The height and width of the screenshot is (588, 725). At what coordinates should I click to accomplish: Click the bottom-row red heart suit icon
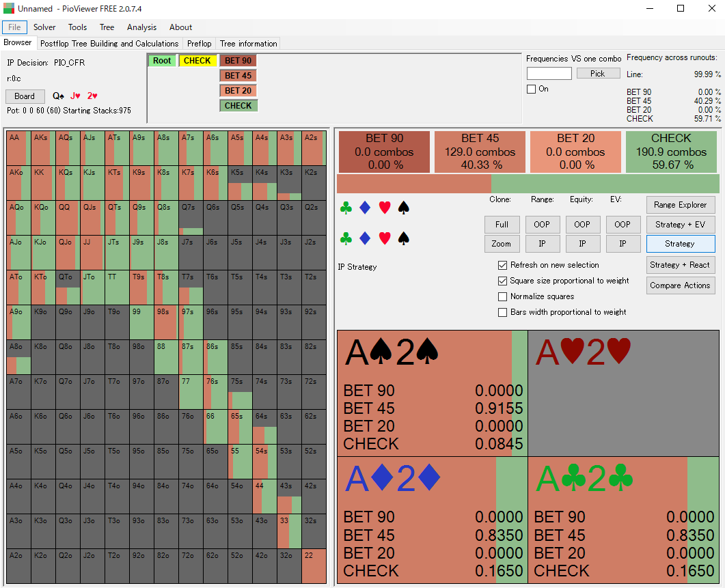(x=385, y=238)
